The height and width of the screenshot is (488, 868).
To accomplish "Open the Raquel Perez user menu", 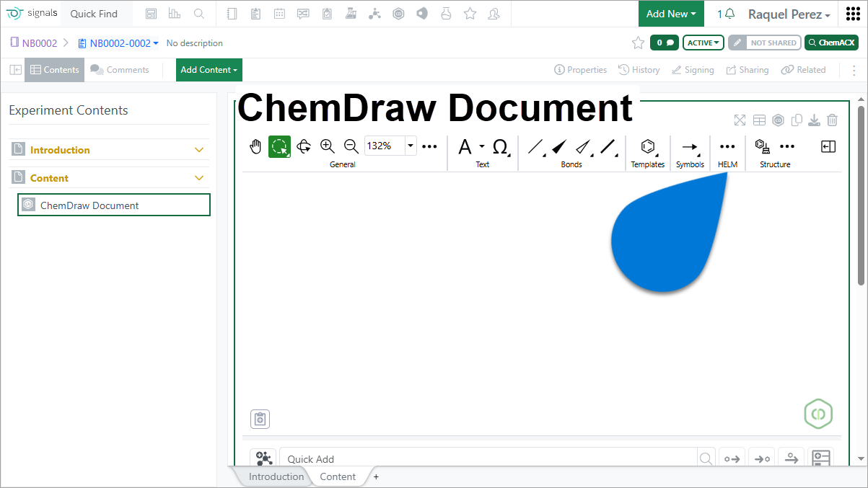I will [x=789, y=14].
